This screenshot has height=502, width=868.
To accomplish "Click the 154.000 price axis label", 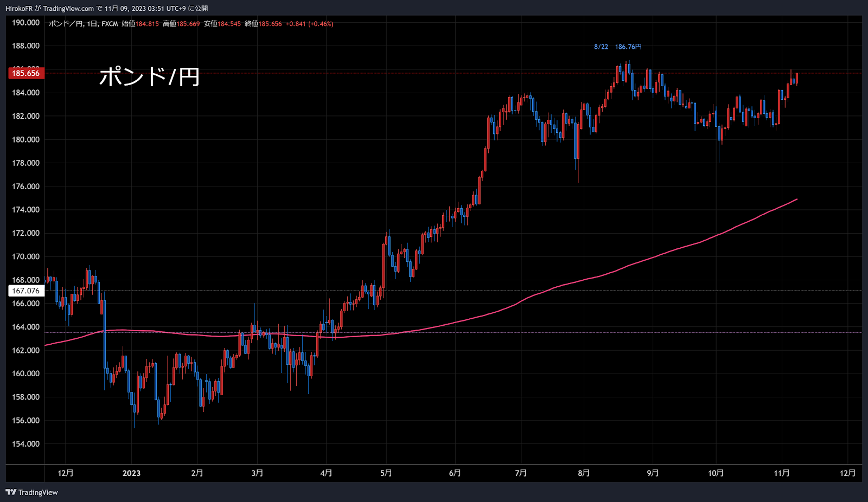I will click(25, 444).
